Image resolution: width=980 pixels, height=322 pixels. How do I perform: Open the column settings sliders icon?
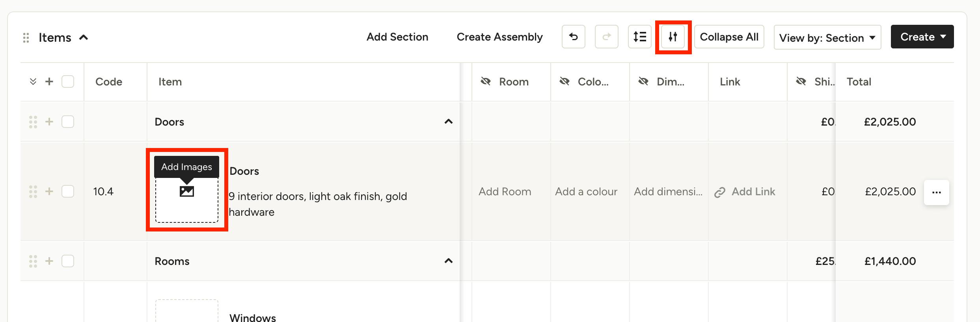(673, 37)
